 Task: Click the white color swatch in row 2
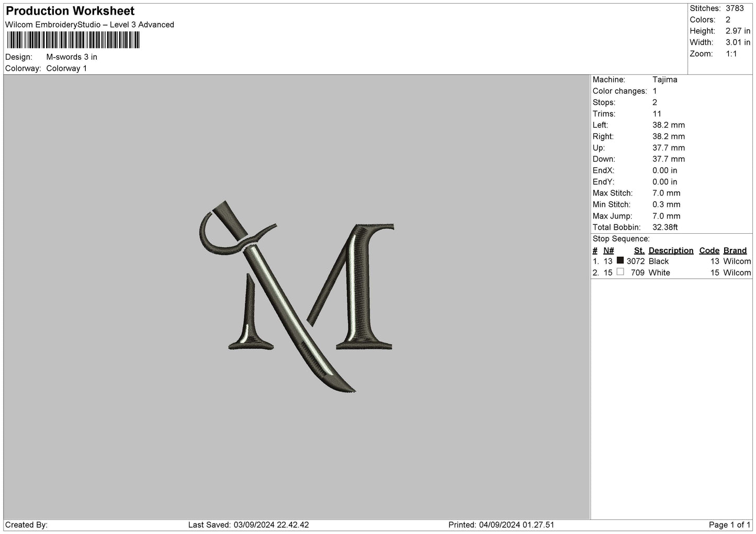pyautogui.click(x=620, y=272)
